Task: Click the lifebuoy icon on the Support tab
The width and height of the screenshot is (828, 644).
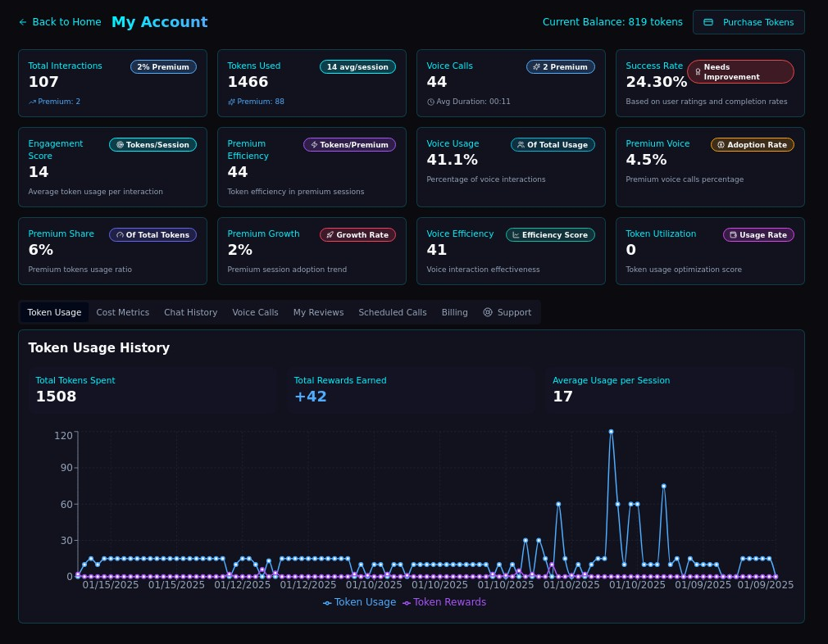Action: coord(488,312)
